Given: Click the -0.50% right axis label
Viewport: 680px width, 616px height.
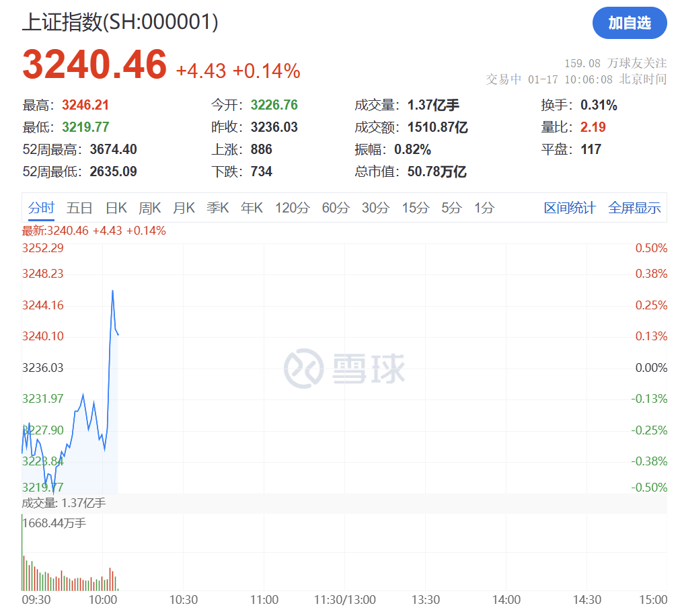Looking at the screenshot, I should pos(649,488).
